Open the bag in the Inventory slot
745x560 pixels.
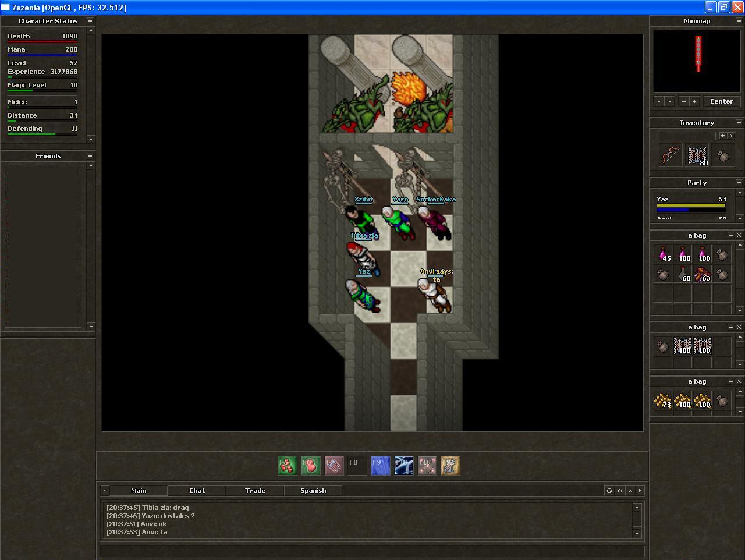pos(723,156)
